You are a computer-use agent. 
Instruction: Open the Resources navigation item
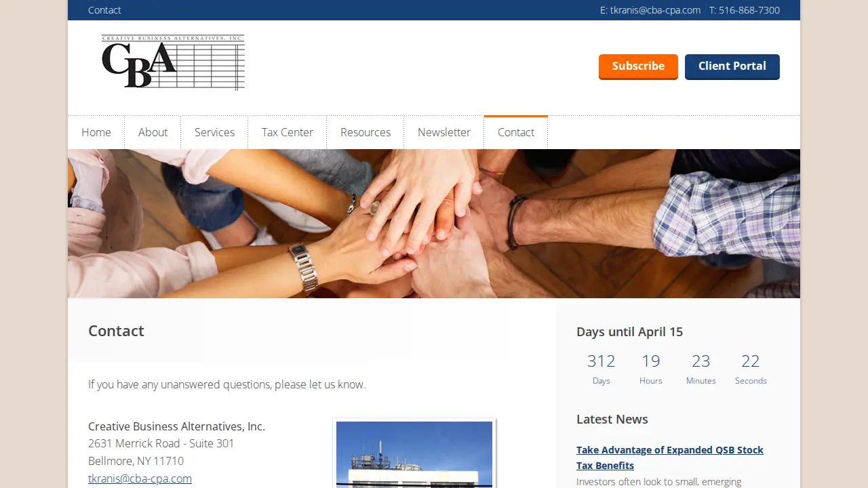pos(366,132)
